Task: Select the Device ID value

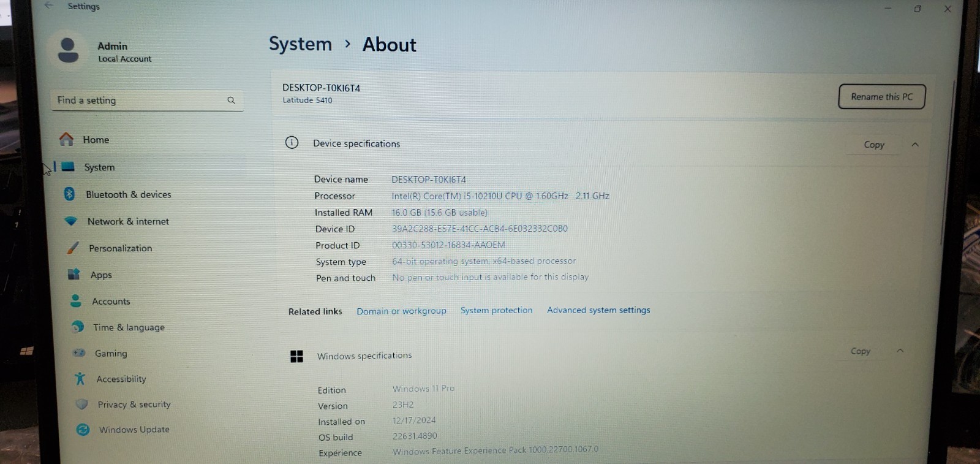Action: [480, 229]
